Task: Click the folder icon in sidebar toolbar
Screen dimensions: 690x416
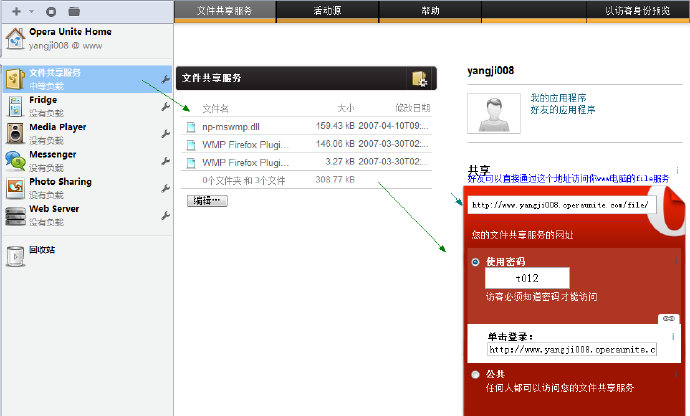Action: [x=74, y=11]
